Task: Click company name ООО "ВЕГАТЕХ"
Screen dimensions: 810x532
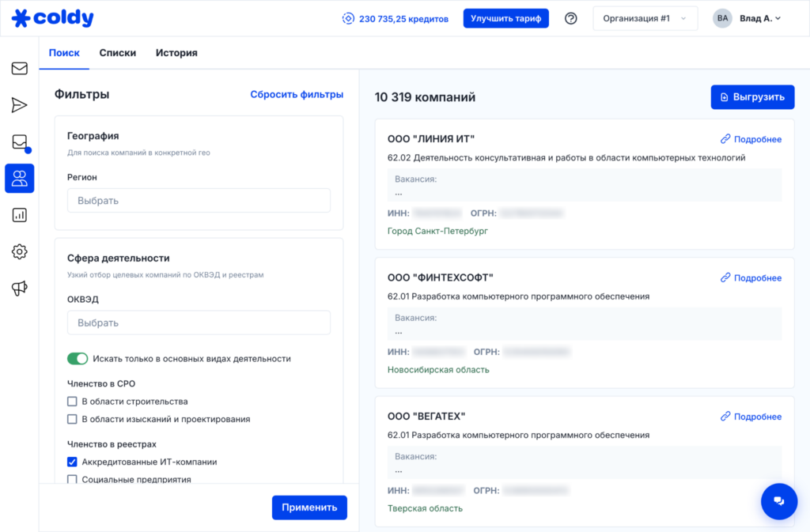Action: pos(426,417)
